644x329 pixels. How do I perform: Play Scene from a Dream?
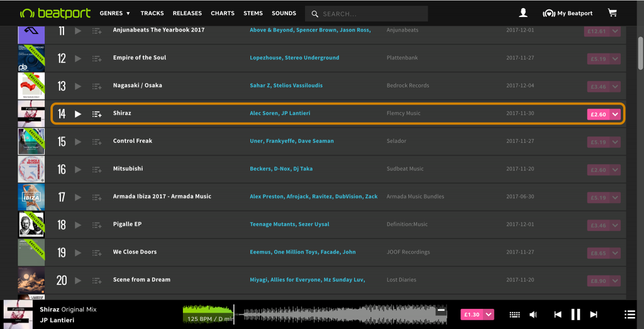[78, 281]
